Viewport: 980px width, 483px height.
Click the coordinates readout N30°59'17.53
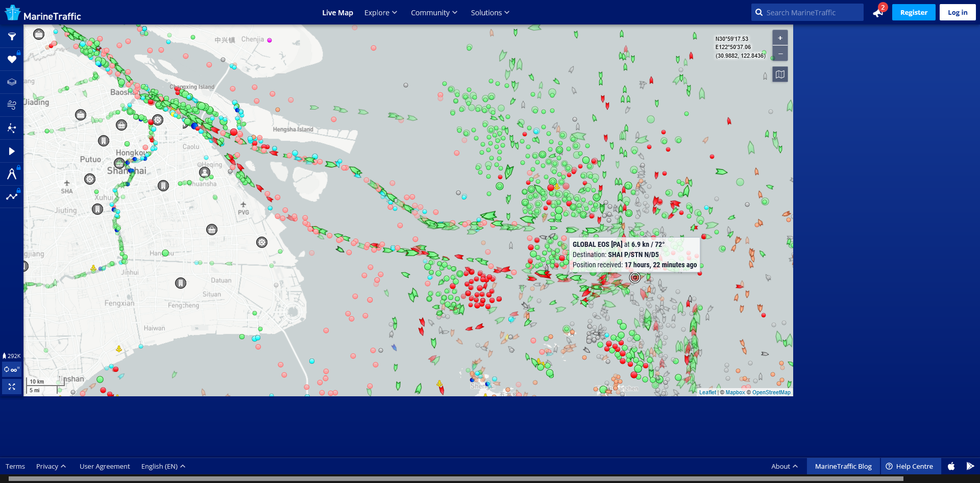(732, 39)
